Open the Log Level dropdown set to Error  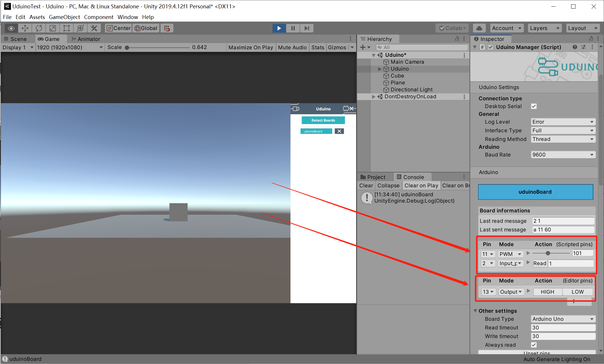563,122
